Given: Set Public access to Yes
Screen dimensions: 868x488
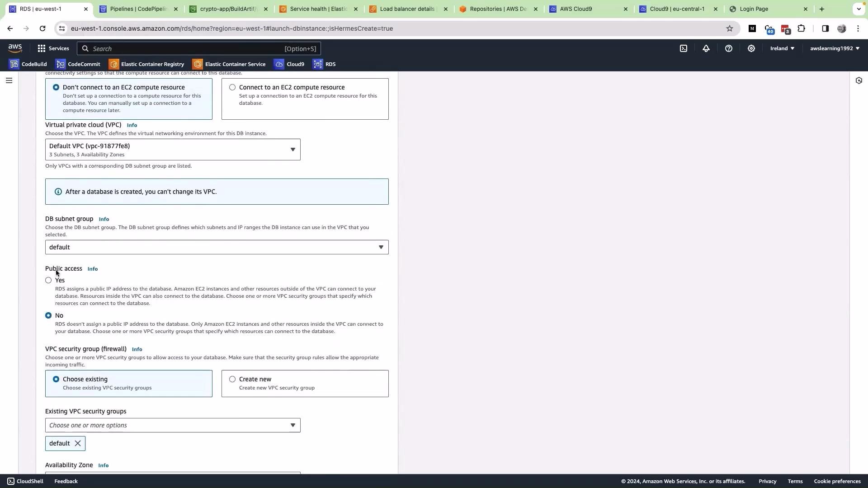Looking at the screenshot, I should click(x=48, y=280).
